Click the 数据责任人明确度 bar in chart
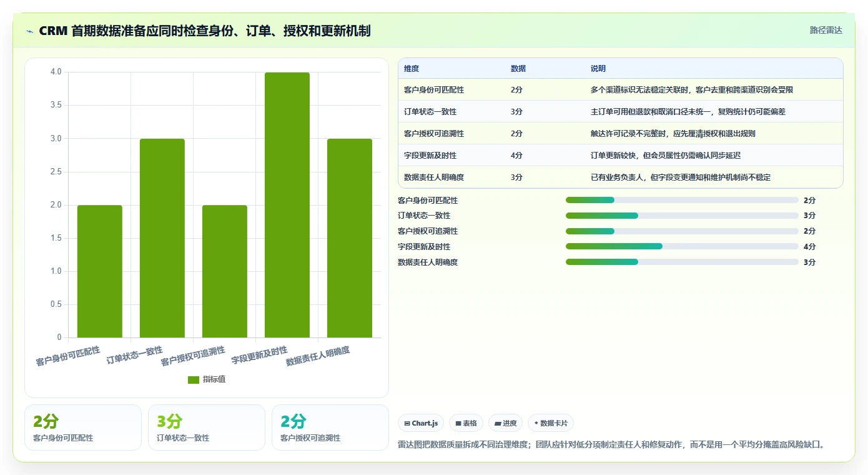Screen dimensions: 868x475 (350, 238)
